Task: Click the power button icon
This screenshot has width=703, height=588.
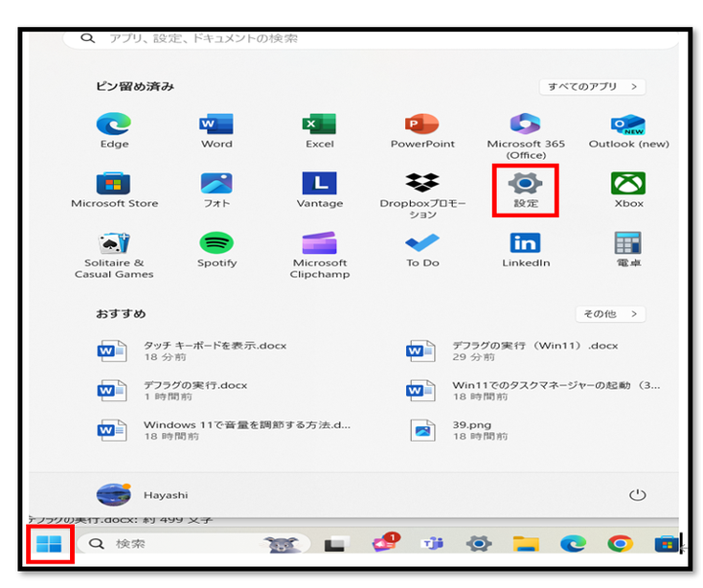Action: pyautogui.click(x=637, y=495)
